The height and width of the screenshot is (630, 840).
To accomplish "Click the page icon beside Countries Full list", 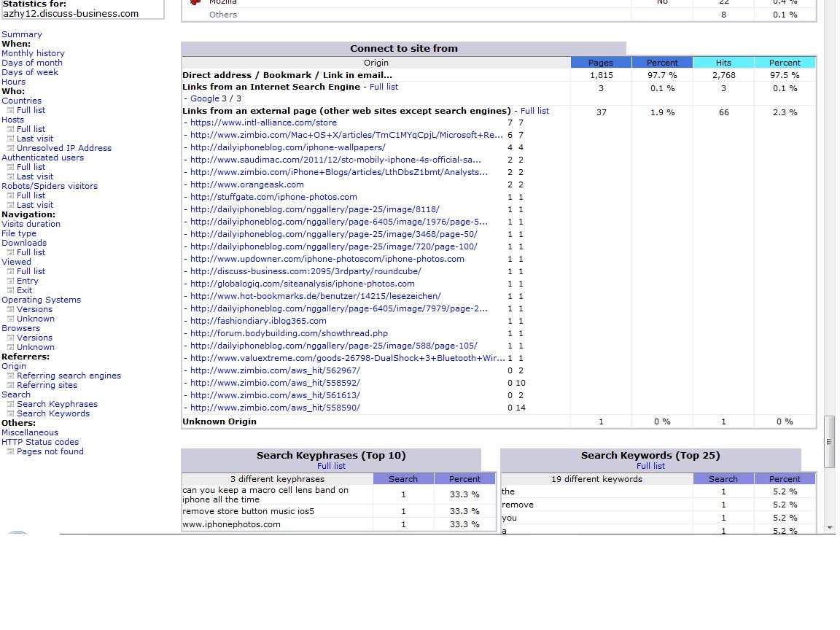I will [x=10, y=110].
